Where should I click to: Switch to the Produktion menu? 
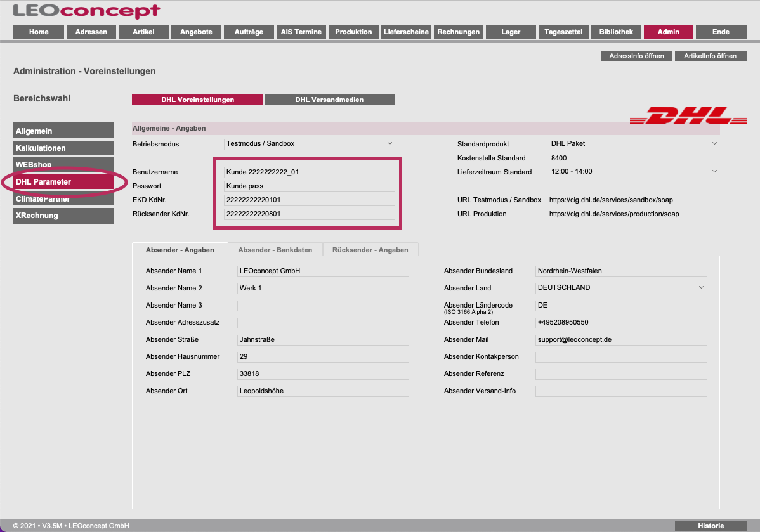(x=353, y=32)
